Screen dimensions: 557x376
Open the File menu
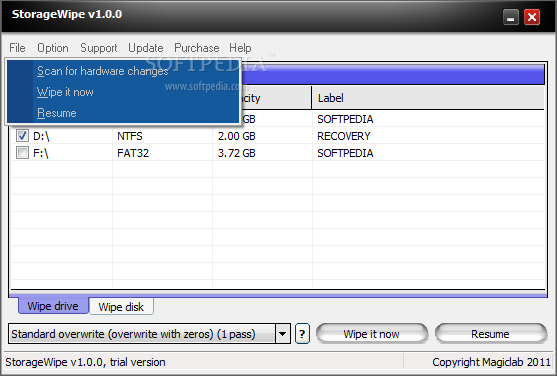pyautogui.click(x=17, y=48)
